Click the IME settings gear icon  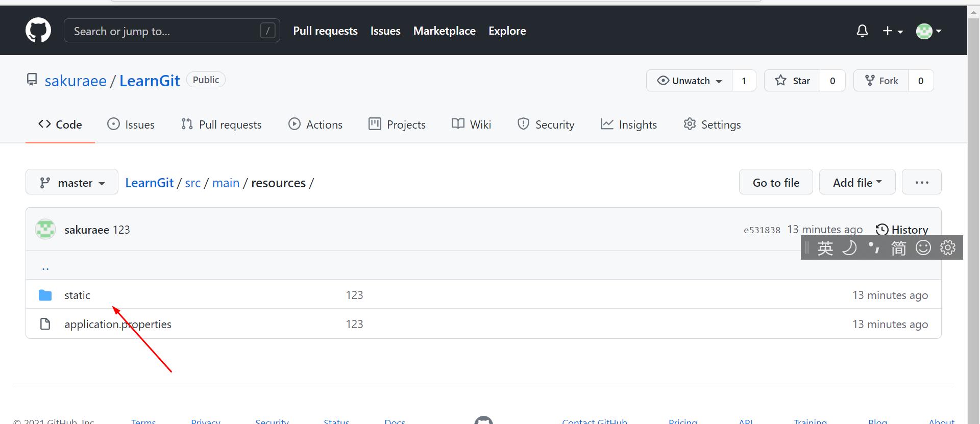click(x=948, y=248)
